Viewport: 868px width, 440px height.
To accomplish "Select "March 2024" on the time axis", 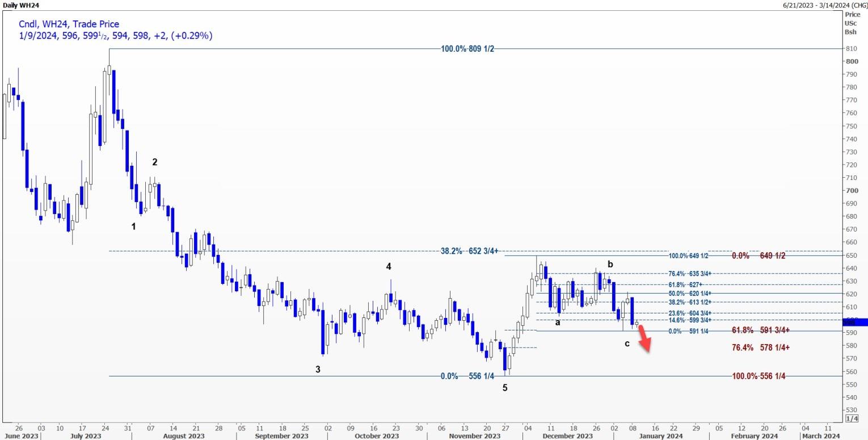I will [x=820, y=436].
